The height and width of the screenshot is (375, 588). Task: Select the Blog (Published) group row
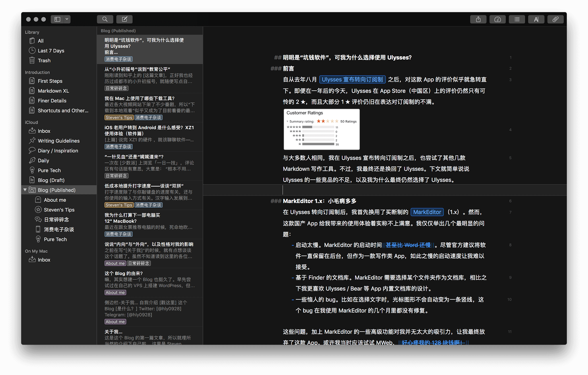click(x=59, y=190)
